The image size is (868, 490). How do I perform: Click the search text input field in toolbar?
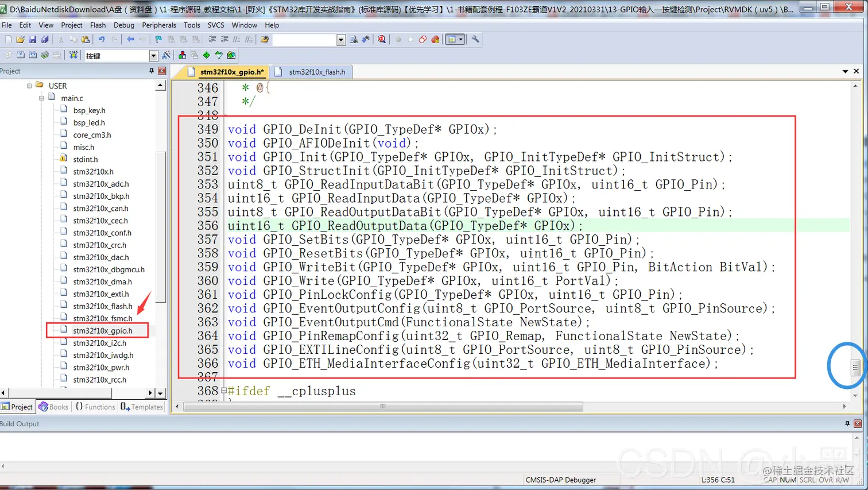(x=304, y=40)
